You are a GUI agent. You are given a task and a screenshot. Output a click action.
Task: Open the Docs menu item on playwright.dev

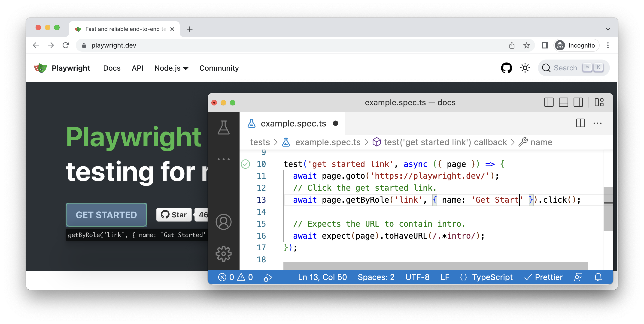[x=112, y=68]
